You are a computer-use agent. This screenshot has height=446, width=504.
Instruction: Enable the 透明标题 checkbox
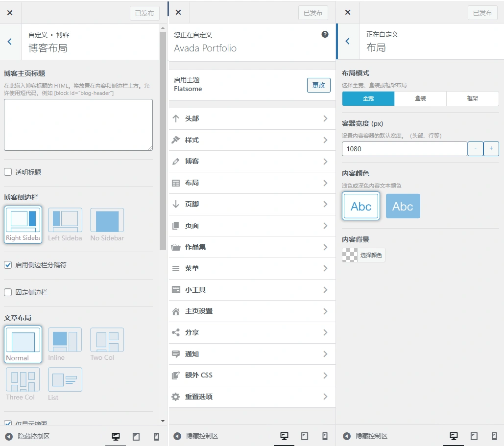8,172
